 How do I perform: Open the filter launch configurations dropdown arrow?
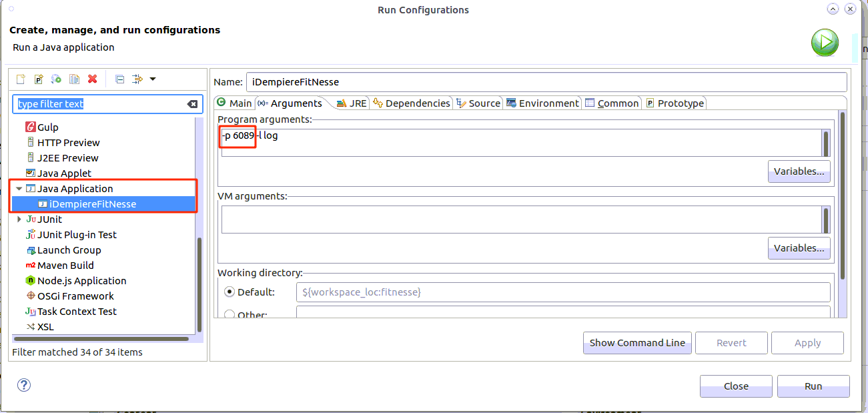[153, 79]
